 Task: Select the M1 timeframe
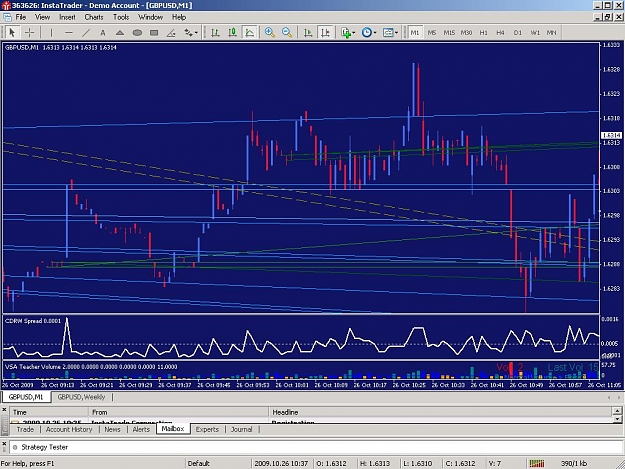(x=415, y=33)
